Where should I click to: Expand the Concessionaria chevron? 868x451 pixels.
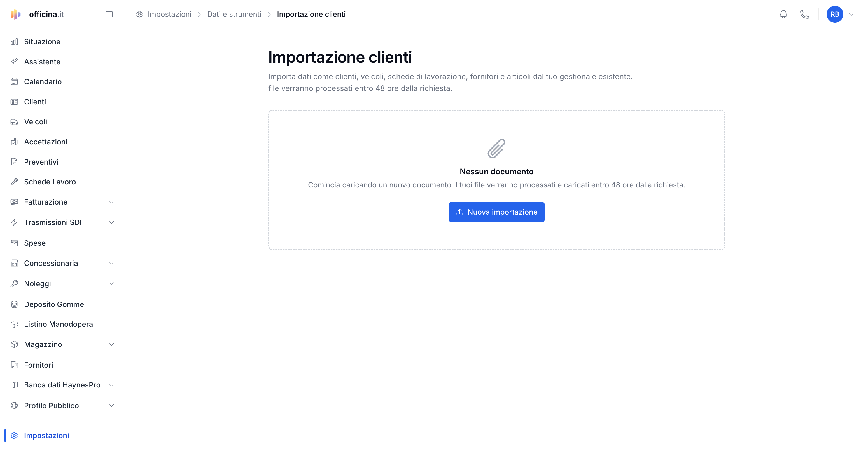[x=111, y=263]
